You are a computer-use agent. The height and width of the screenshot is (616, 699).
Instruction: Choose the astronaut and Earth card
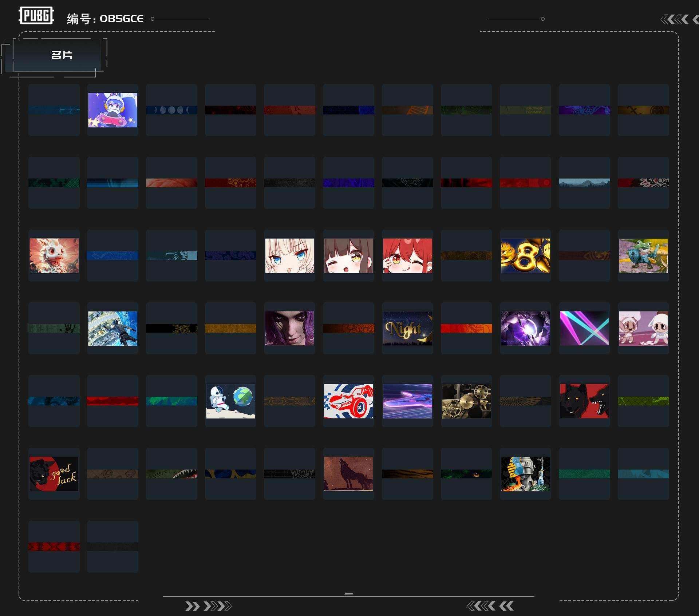(230, 401)
